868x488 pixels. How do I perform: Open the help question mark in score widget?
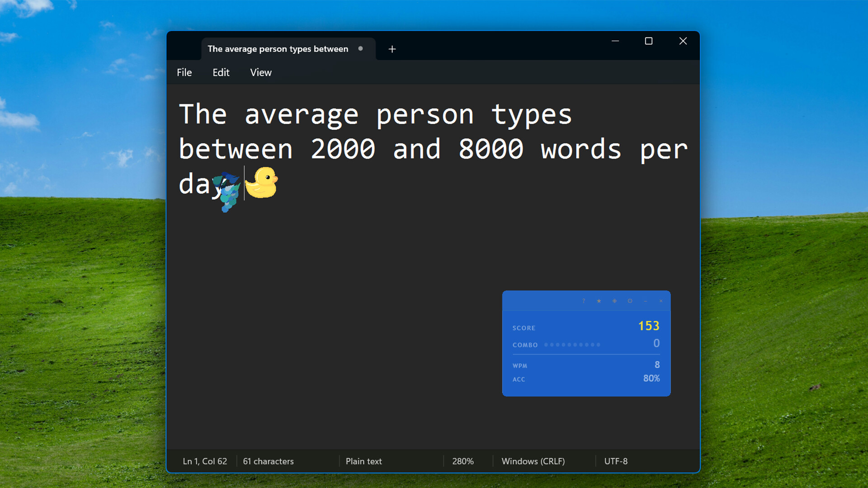tap(584, 301)
